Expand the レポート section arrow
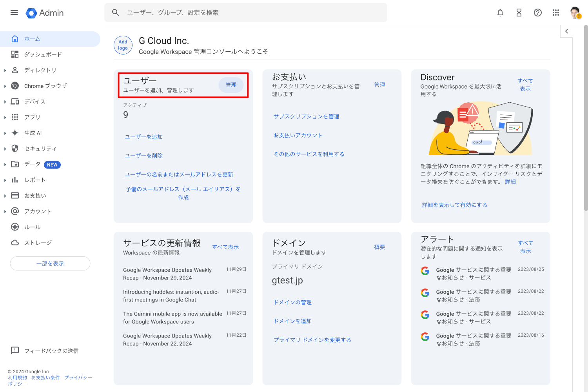Viewport: 588px width, 392px height. [x=5, y=180]
